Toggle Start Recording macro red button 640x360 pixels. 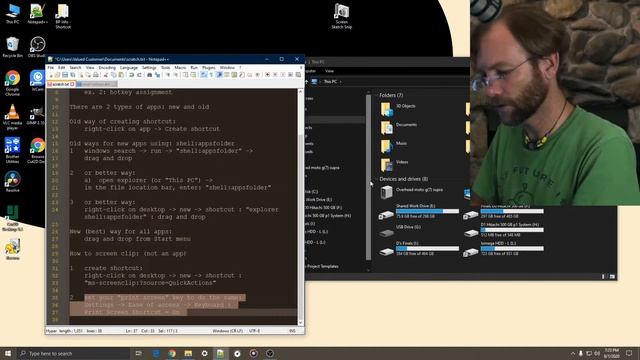267,75
